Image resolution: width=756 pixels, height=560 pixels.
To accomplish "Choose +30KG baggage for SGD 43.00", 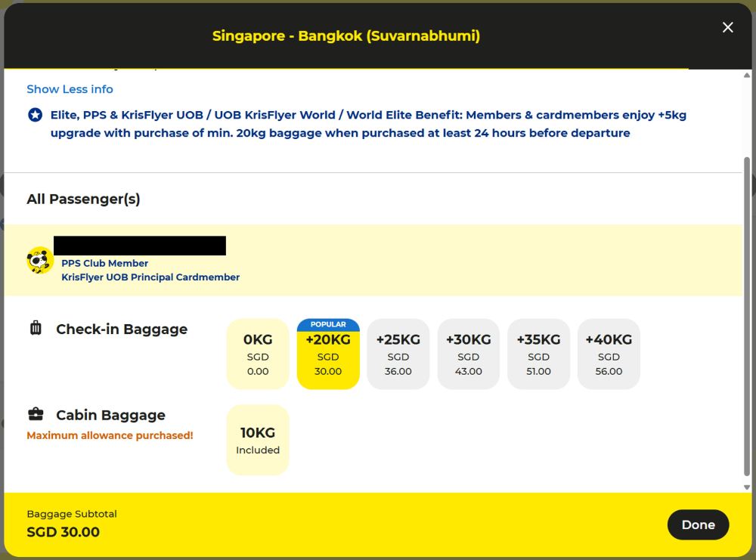I will (x=469, y=354).
